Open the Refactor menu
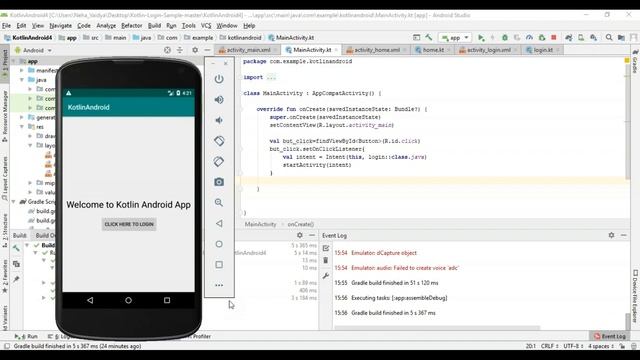640x360 pixels. [x=132, y=25]
